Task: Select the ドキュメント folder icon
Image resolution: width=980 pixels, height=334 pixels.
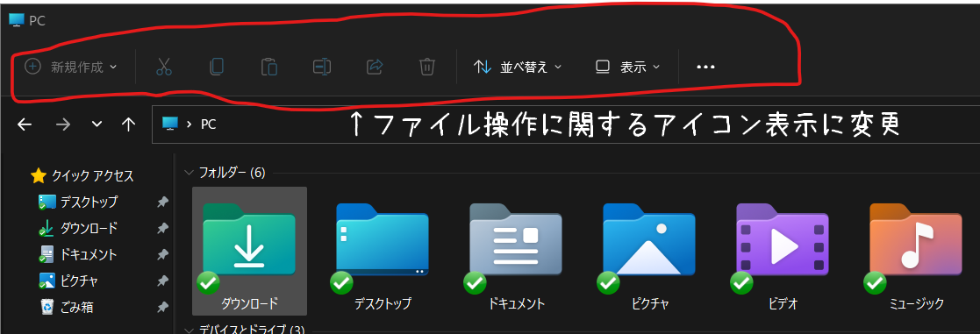Action: pos(516,239)
